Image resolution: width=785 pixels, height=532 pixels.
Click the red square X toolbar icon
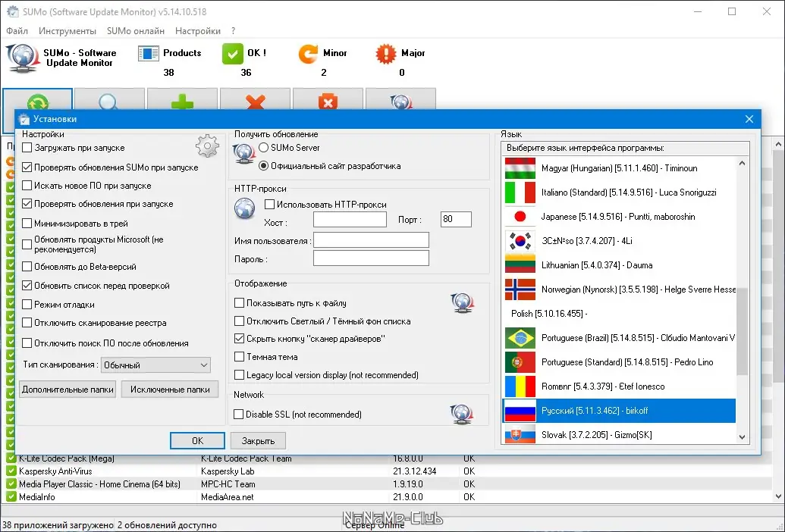pyautogui.click(x=328, y=102)
